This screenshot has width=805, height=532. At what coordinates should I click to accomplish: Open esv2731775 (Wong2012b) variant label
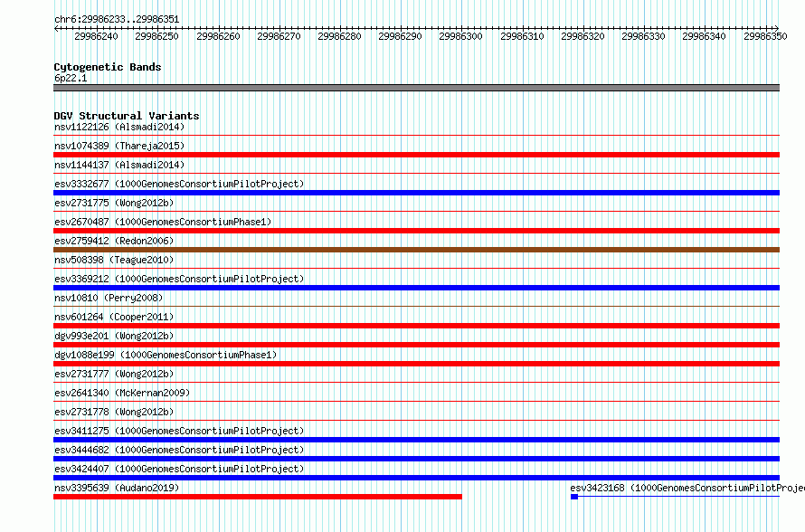pos(114,203)
